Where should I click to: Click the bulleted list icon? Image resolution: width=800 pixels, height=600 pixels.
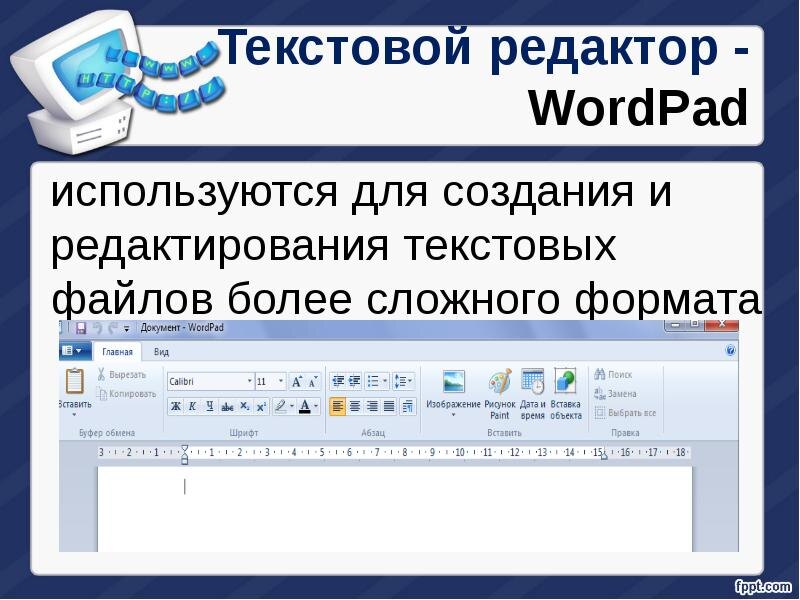(373, 381)
